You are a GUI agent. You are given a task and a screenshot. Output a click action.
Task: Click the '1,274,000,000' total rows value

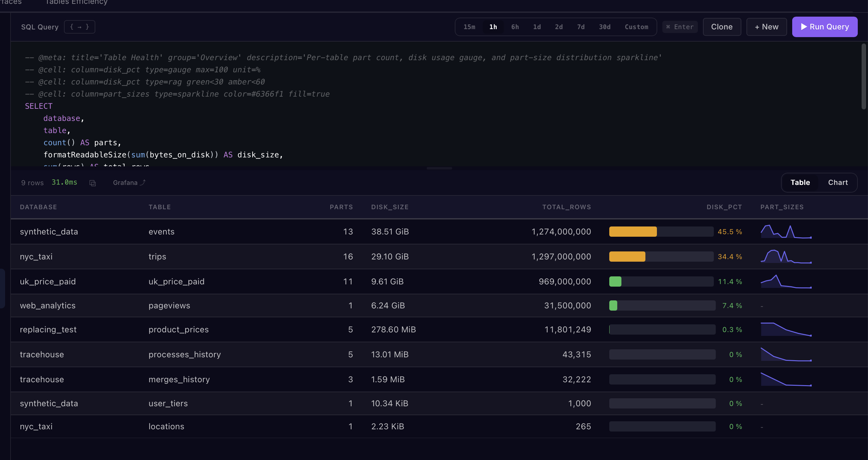(561, 232)
